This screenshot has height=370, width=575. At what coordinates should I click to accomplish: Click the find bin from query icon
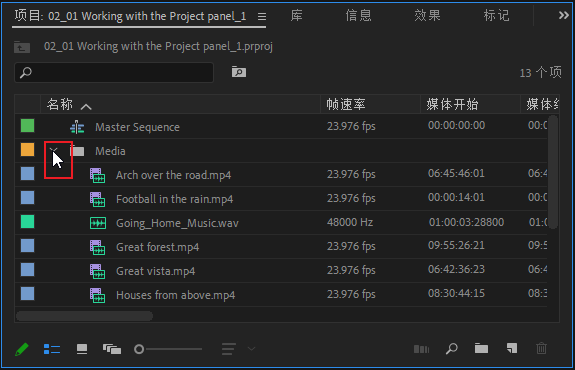tap(239, 72)
